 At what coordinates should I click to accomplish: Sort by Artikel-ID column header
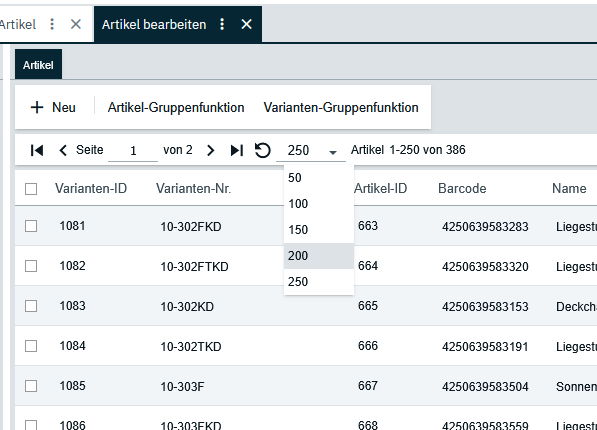[380, 189]
